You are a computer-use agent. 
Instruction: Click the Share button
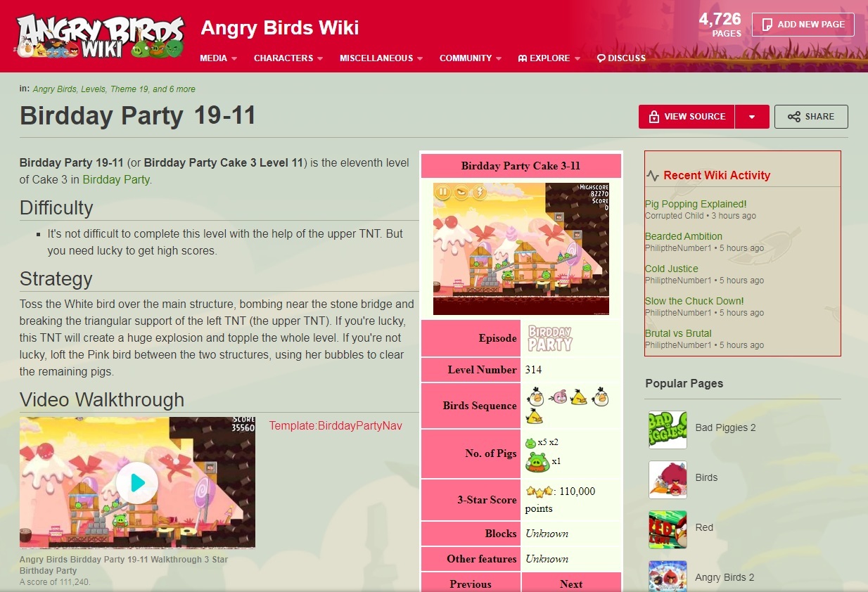click(811, 117)
